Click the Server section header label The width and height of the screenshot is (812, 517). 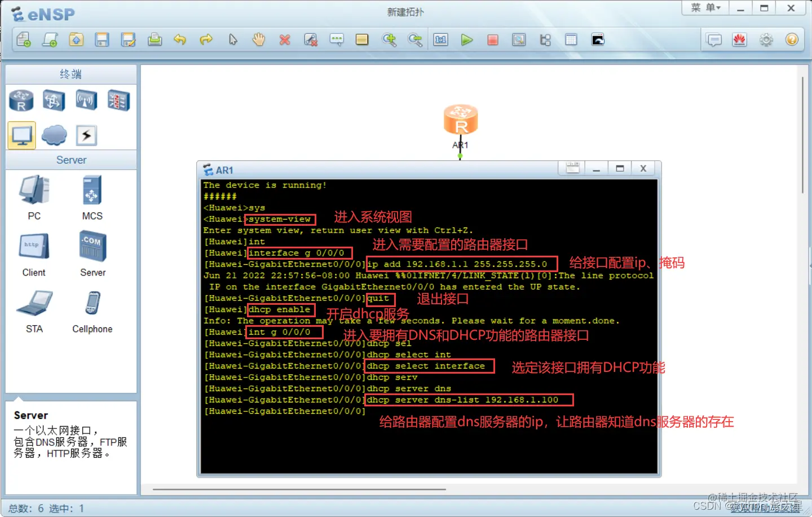71,160
